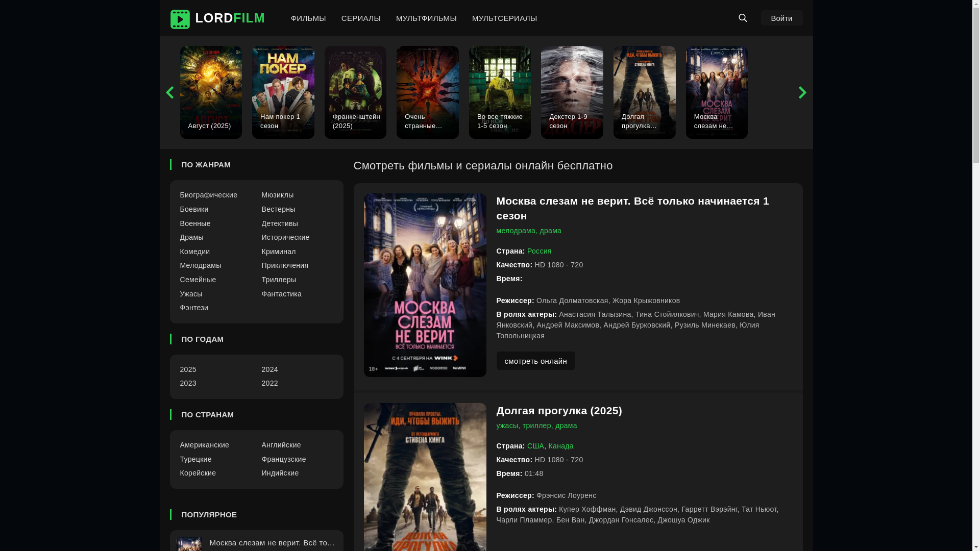Select the Детективы genre

tap(280, 223)
